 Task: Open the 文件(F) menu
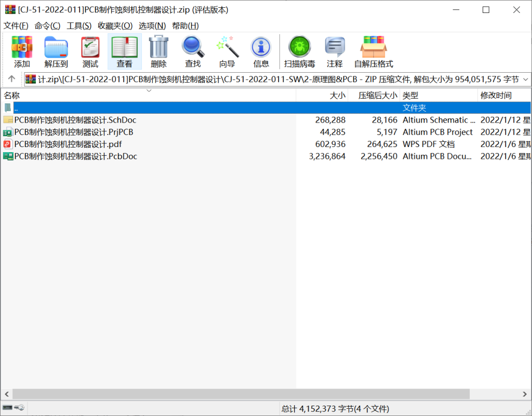pyautogui.click(x=16, y=25)
